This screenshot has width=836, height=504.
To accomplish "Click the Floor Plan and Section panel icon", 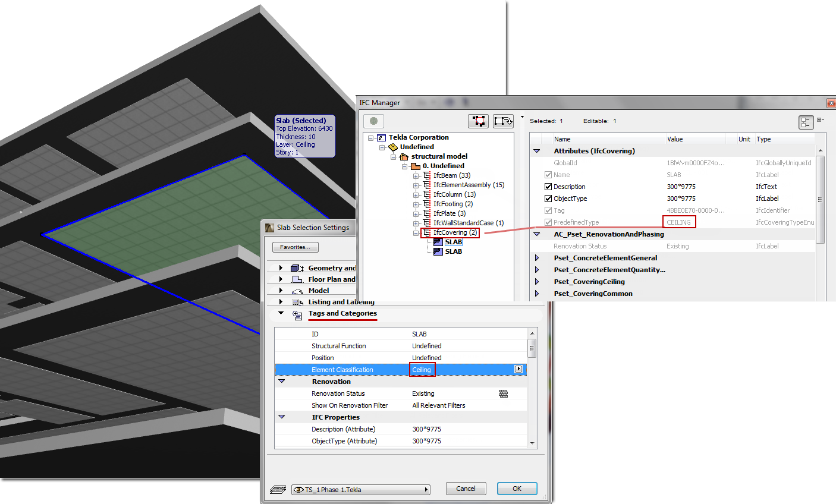I will (297, 279).
